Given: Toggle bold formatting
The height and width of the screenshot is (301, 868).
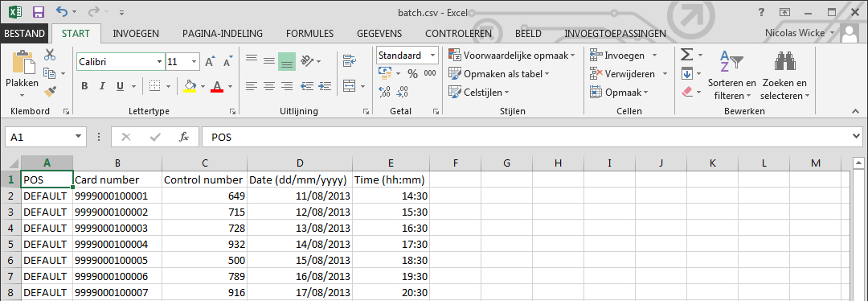Looking at the screenshot, I should pos(84,86).
